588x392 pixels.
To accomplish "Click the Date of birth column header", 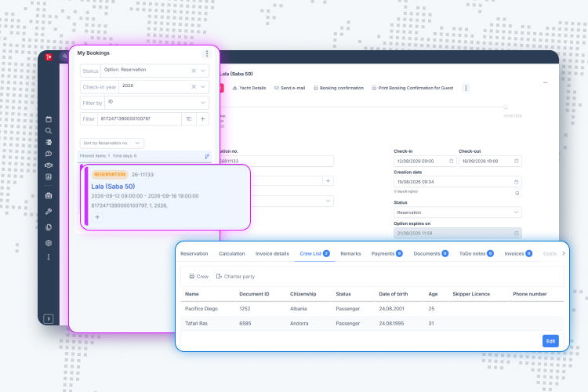I will (393, 294).
